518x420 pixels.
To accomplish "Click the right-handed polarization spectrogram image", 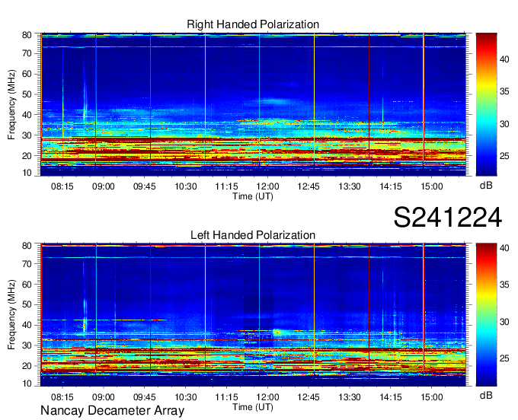I will tap(253, 104).
